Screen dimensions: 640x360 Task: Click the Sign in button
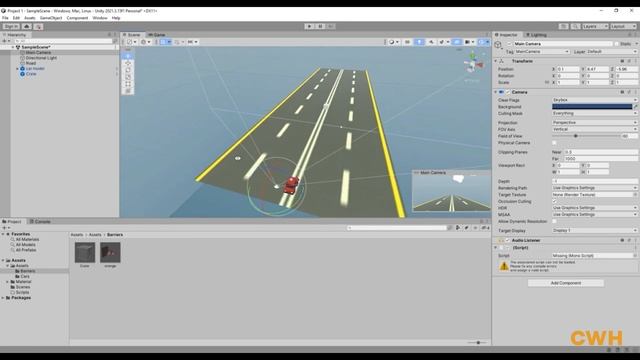pyautogui.click(x=11, y=27)
